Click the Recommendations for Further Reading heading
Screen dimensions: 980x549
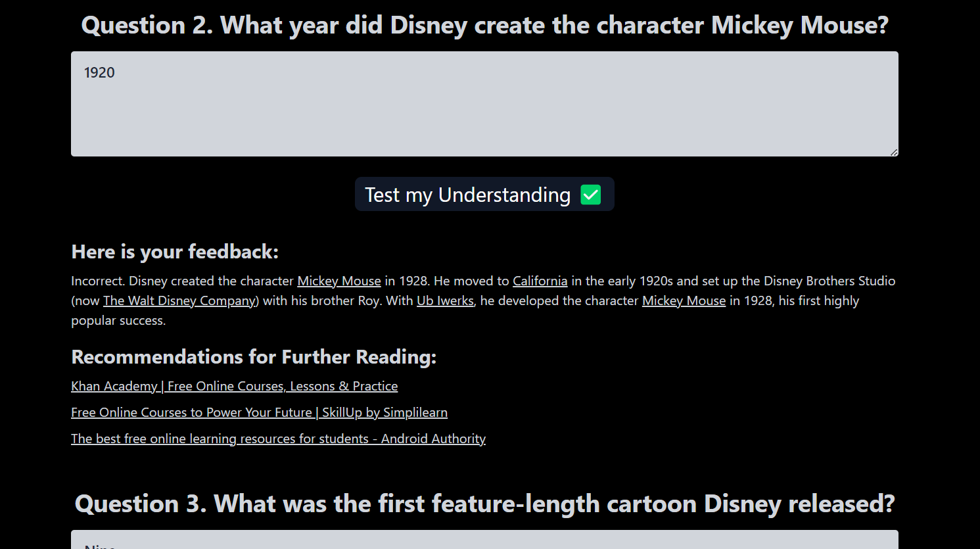(x=254, y=357)
